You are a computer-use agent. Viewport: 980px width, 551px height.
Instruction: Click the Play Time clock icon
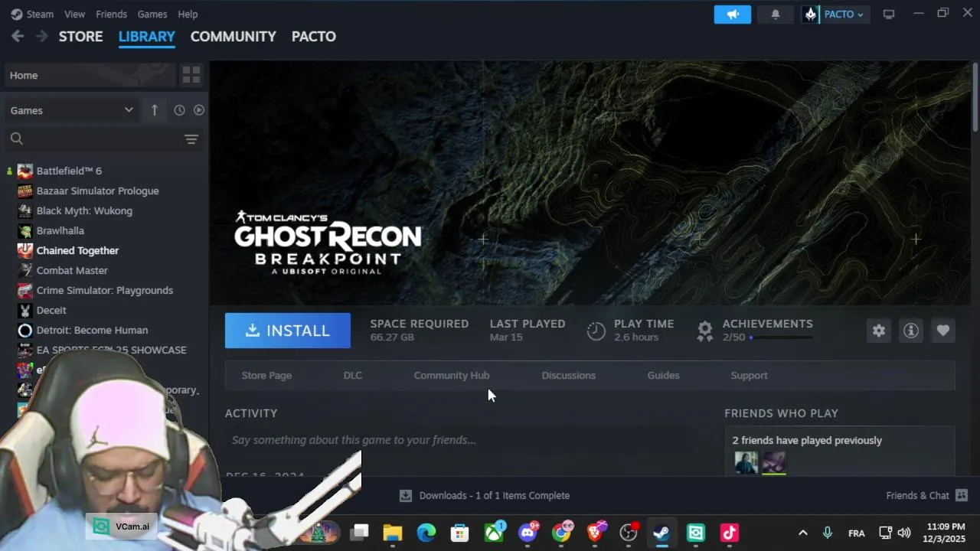(x=596, y=331)
